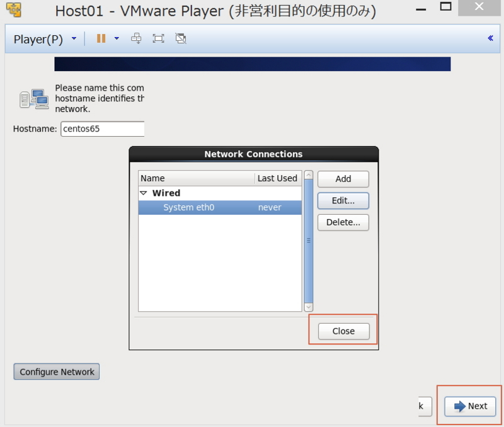Maximize the VMware Player window
The width and height of the screenshot is (504, 427).
pos(445,6)
